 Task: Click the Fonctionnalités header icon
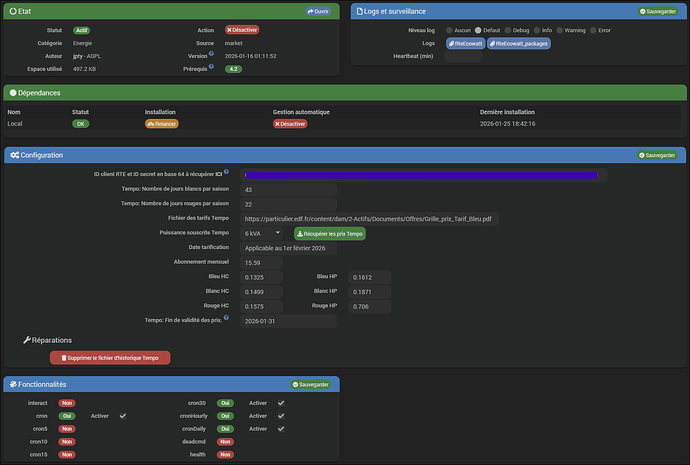click(13, 384)
